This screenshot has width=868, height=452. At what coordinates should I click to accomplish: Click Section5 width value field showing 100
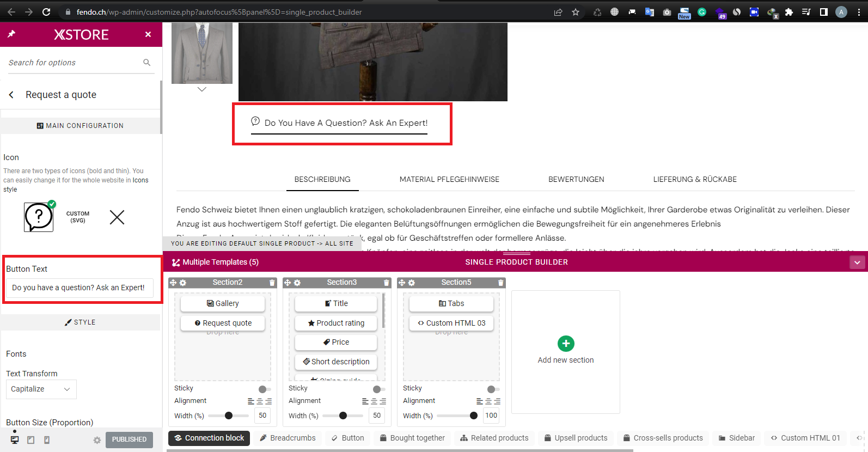pyautogui.click(x=491, y=416)
